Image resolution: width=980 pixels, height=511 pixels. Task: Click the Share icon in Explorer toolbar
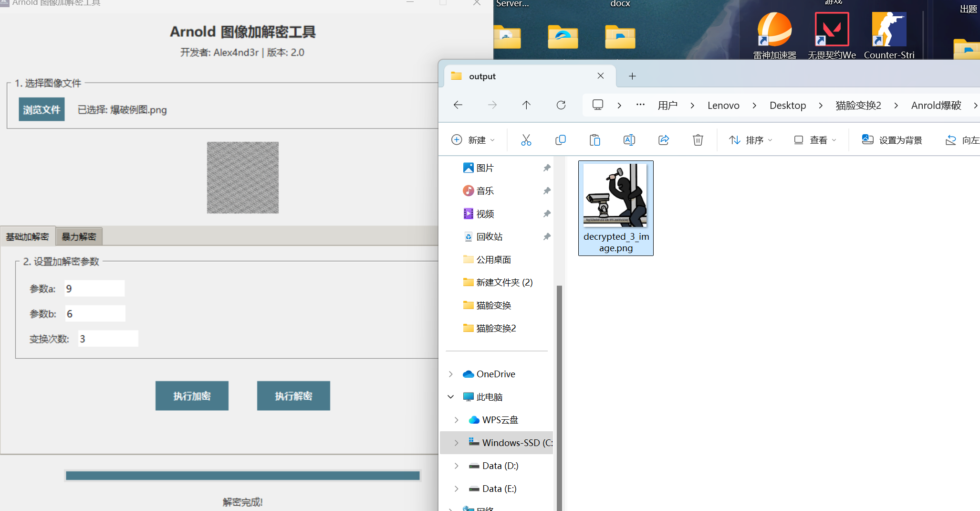click(664, 139)
